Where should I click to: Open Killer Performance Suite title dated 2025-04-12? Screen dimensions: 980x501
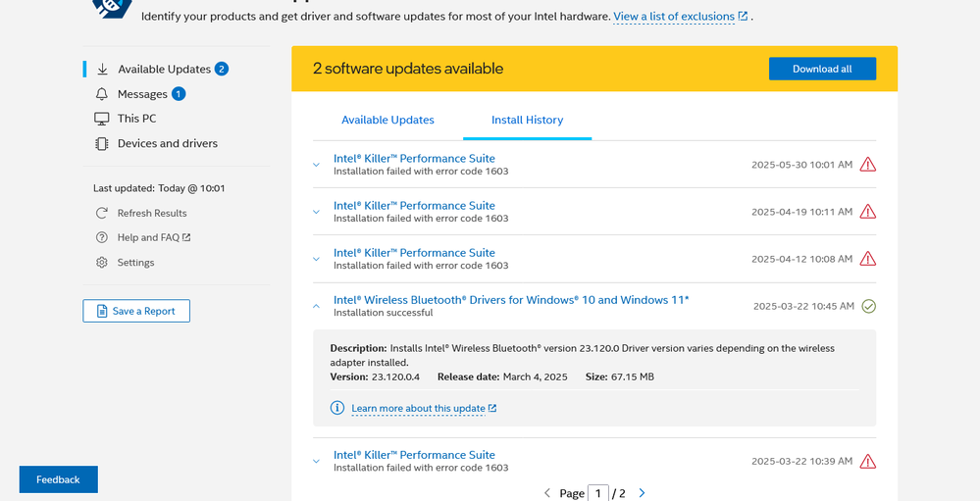pyautogui.click(x=414, y=253)
